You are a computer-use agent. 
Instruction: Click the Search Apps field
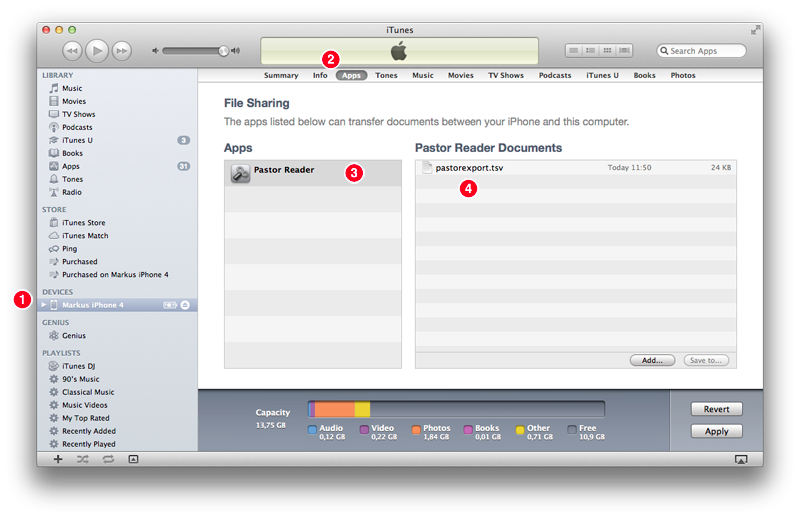[x=701, y=51]
